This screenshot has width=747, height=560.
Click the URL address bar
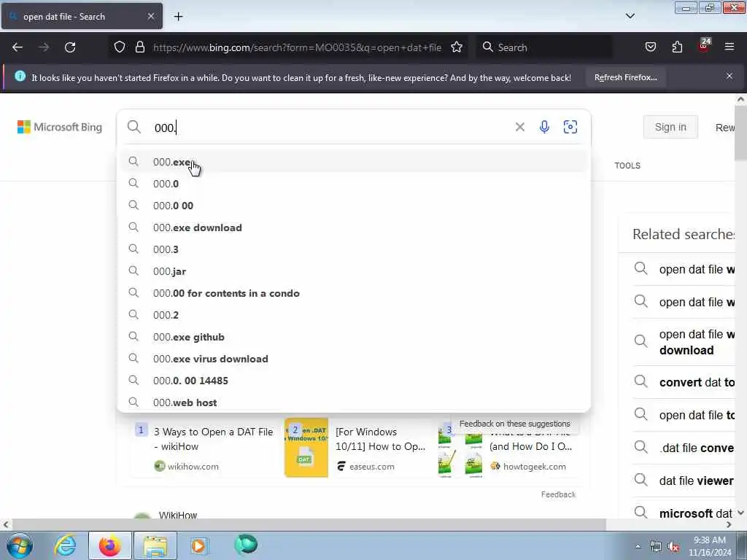[297, 47]
